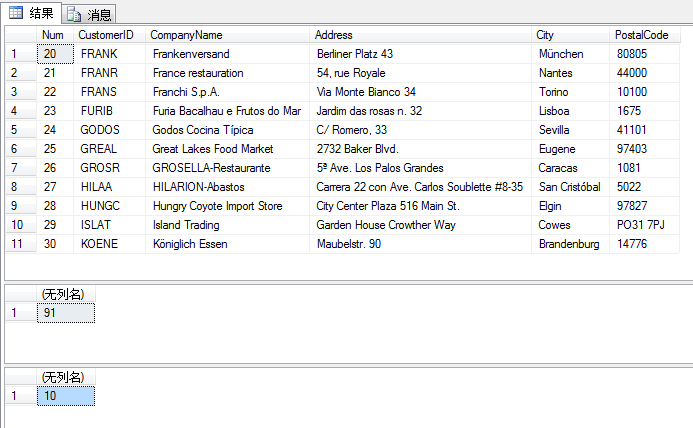Click the HILARION-Abastos cell
The height and width of the screenshot is (428, 693).
[227, 187]
